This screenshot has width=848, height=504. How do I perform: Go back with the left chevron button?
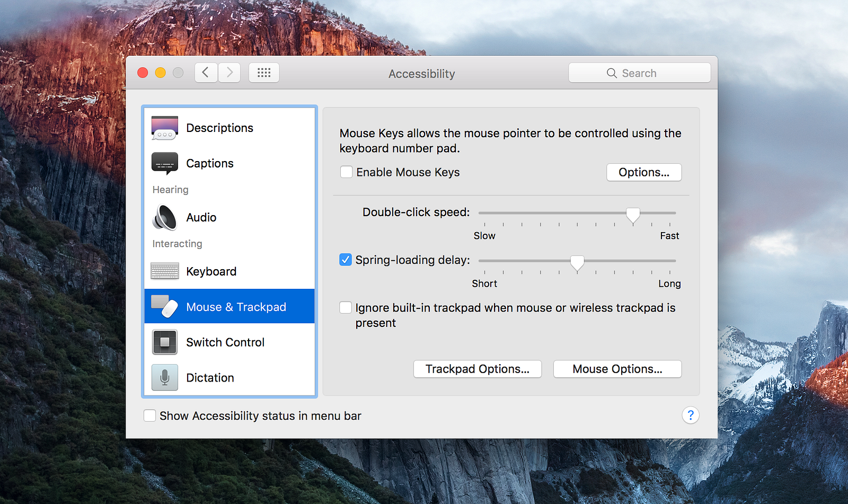(206, 73)
